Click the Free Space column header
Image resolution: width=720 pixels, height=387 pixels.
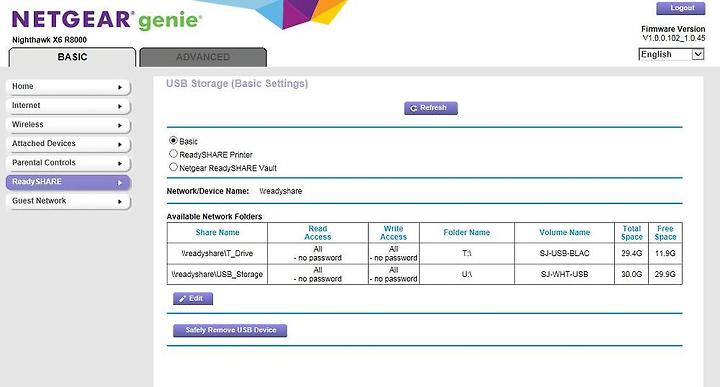tap(665, 233)
